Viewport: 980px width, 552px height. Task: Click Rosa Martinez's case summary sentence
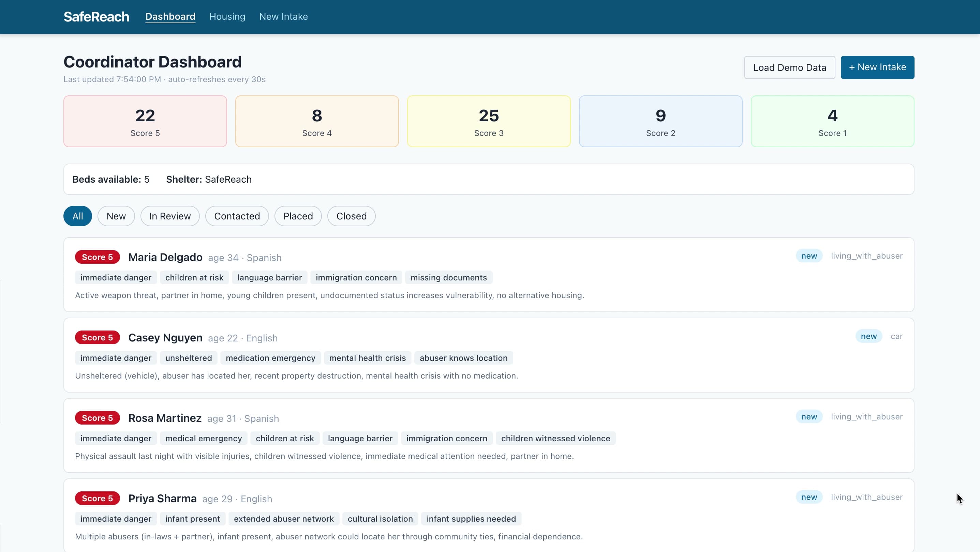coord(325,456)
